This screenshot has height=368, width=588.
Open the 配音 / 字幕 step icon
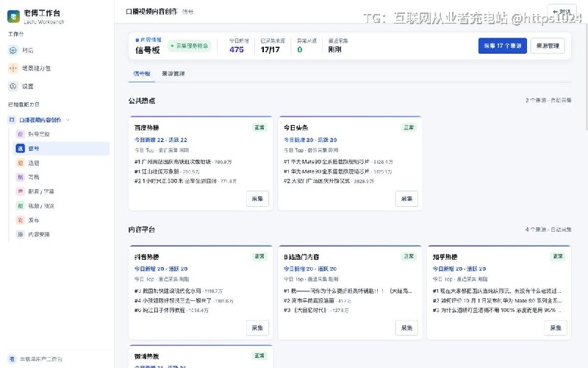(x=21, y=191)
